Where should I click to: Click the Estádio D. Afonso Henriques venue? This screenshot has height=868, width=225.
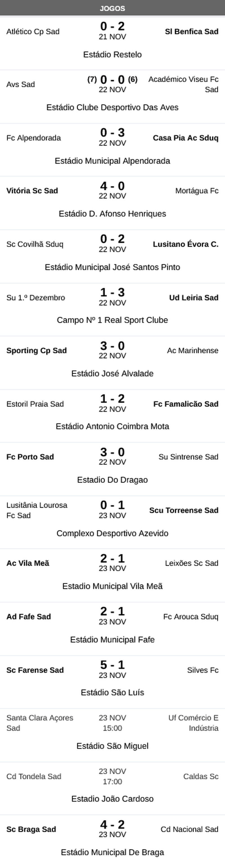click(112, 214)
